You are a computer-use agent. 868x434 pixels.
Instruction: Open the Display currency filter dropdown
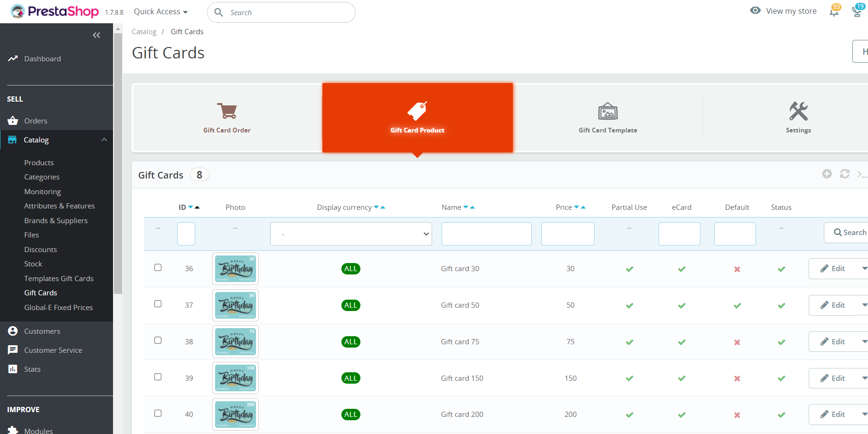coord(351,234)
